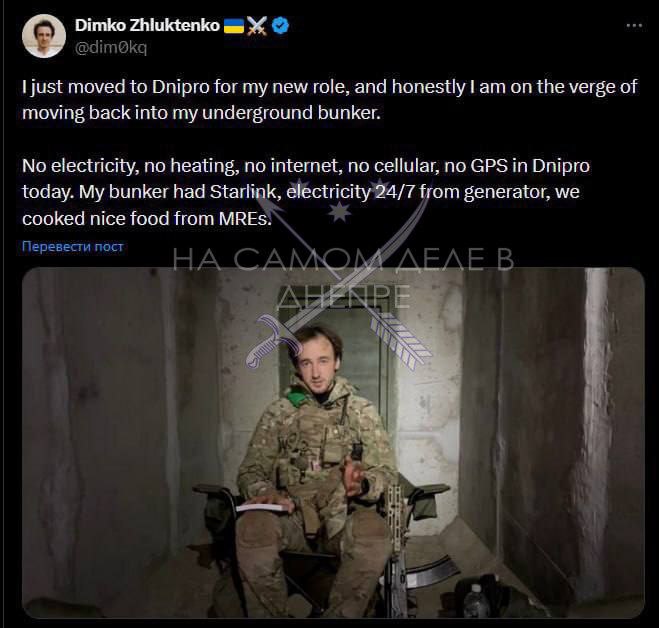Click the book on the soldier's knee
This screenshot has height=628, width=659.
[263, 506]
